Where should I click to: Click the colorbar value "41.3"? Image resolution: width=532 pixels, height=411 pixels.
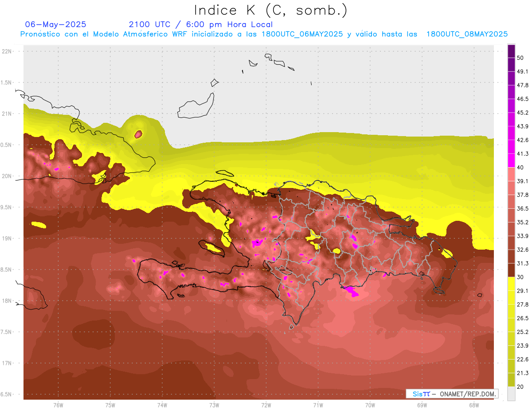coord(522,154)
